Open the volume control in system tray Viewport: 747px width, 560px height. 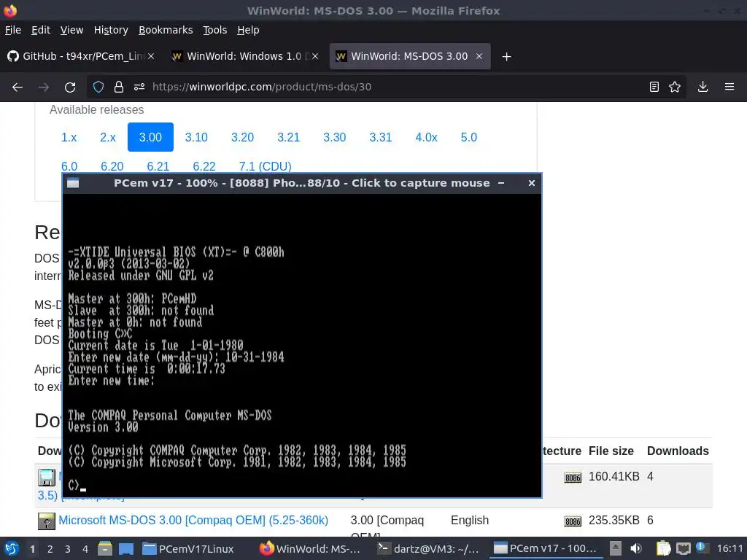(635, 548)
